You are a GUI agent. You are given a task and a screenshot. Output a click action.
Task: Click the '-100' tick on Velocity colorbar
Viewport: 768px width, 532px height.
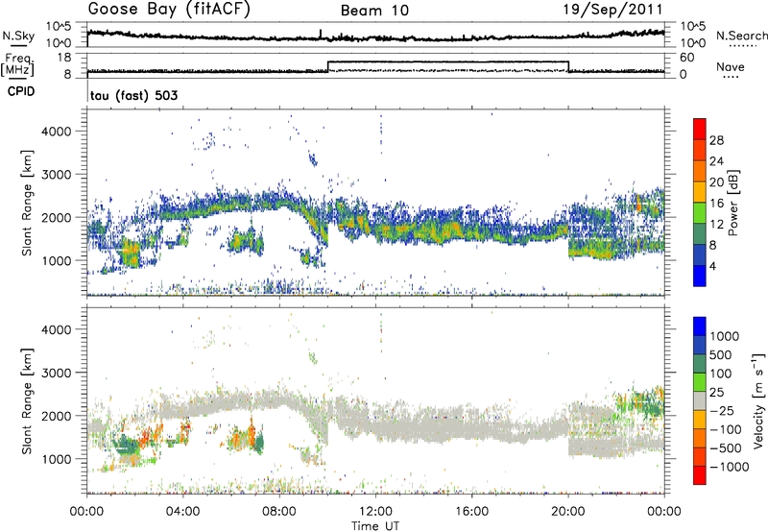[726, 429]
